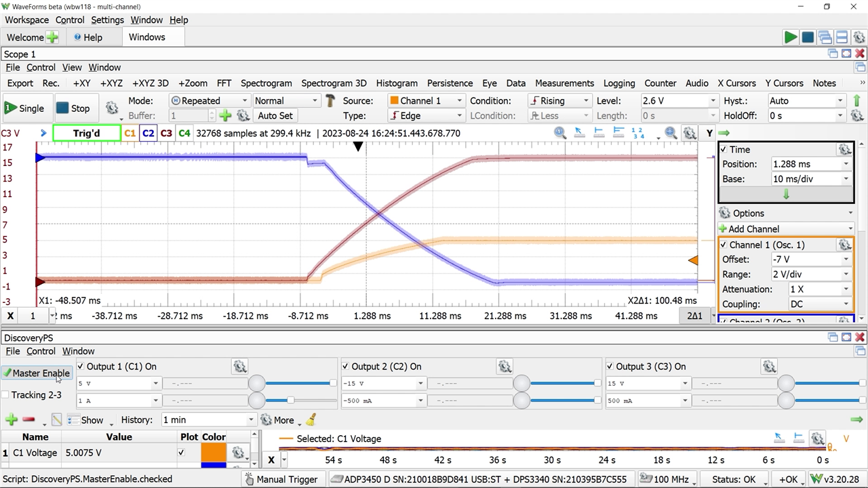Click the Output 1 5 V voltage slider
The image size is (868, 488).
tap(300, 383)
